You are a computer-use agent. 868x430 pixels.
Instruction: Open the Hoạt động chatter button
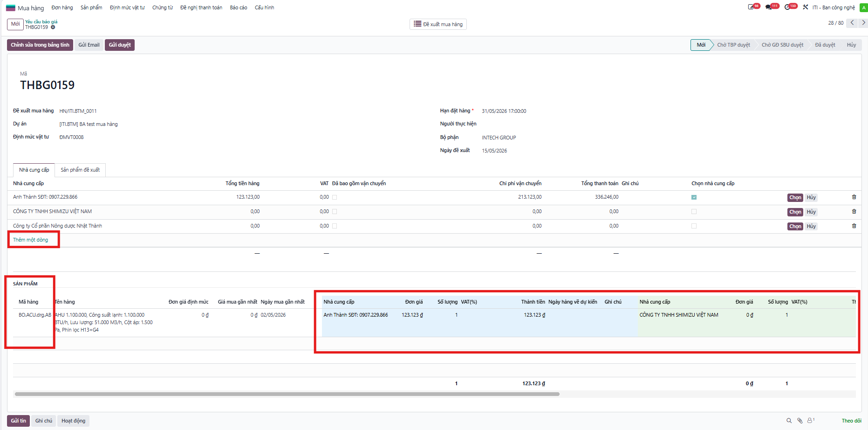click(x=74, y=421)
